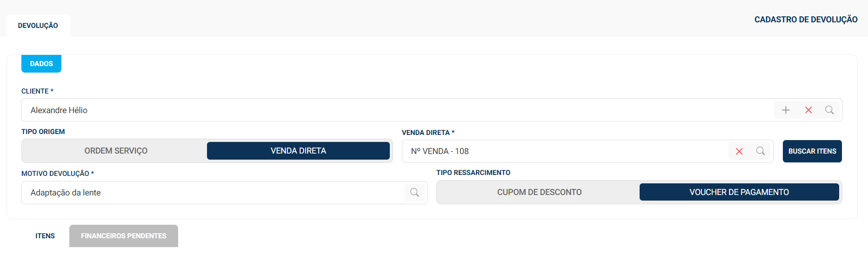The height and width of the screenshot is (262, 868).
Task: Switch to the Itens tab
Action: point(45,236)
